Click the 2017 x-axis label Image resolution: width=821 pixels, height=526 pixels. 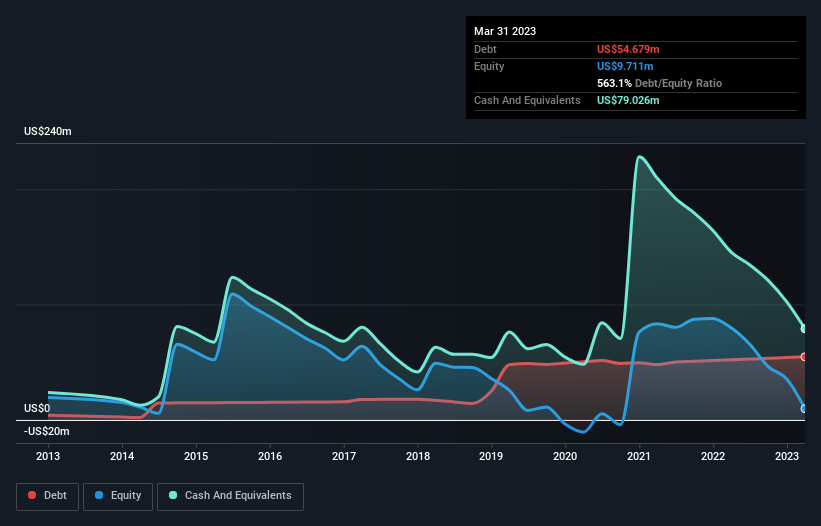coord(344,456)
